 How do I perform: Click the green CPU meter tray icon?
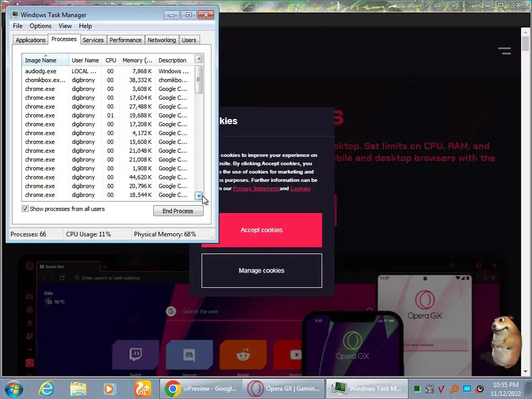click(x=417, y=389)
